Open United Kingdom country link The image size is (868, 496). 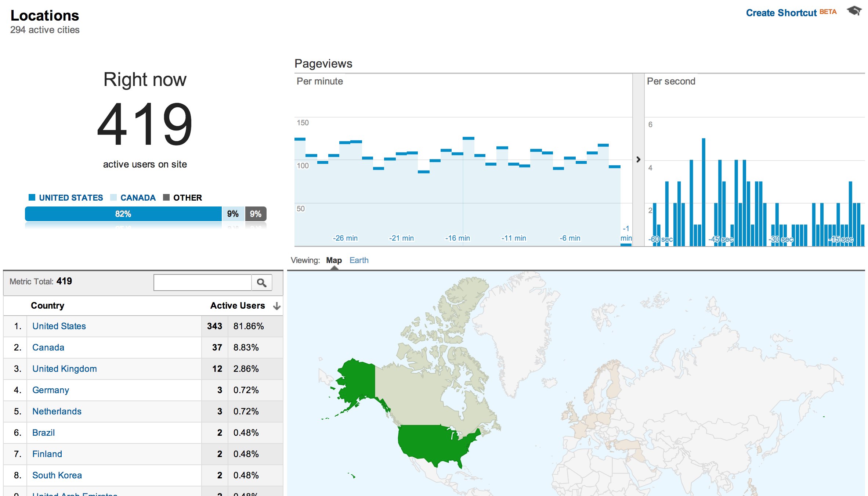(x=65, y=369)
